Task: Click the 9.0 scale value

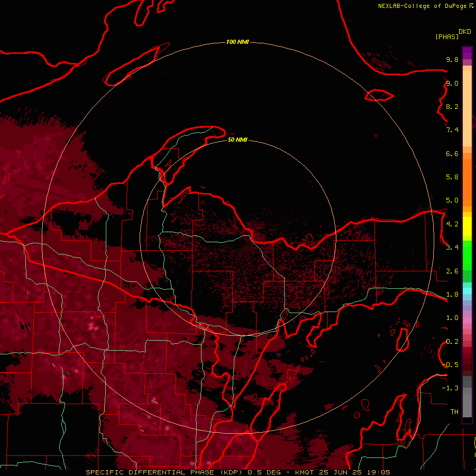Action: 452,83
